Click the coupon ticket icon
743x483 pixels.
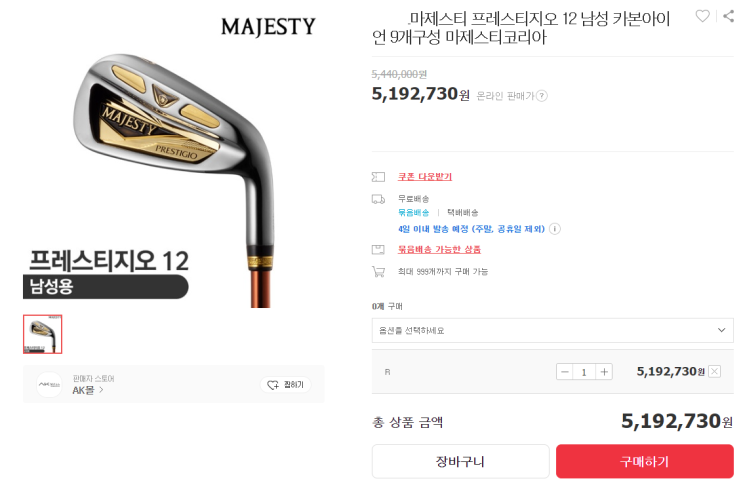[378, 177]
